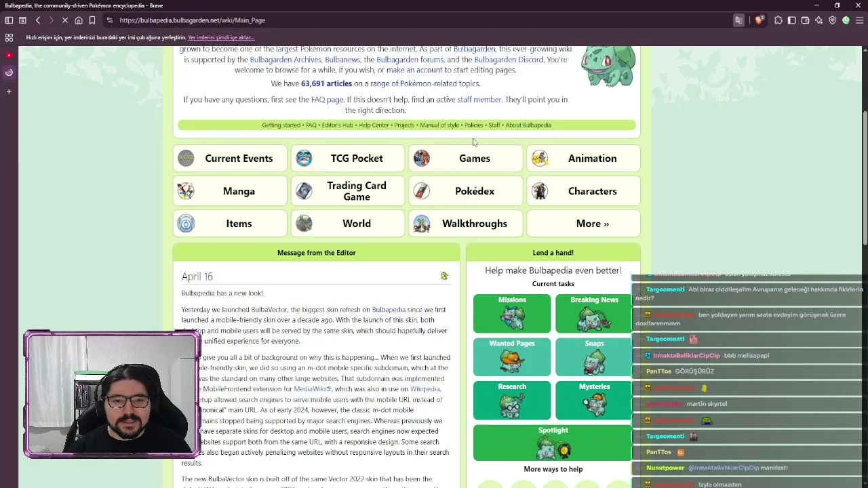Screen dimensions: 868x488
Task: Open the Characters tile
Action: click(584, 191)
